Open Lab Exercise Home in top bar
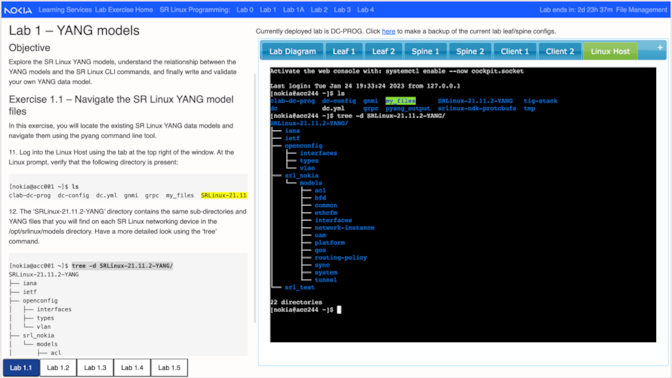 [x=124, y=10]
